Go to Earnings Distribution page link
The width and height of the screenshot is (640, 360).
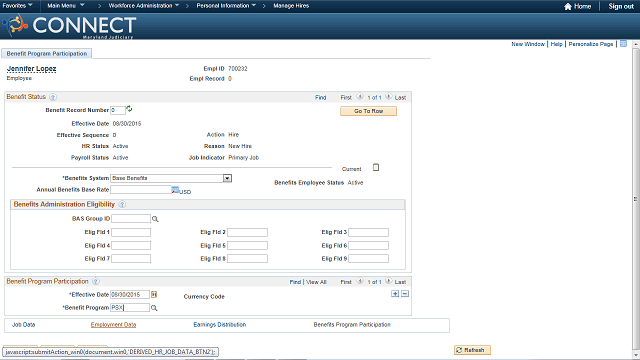tap(220, 325)
